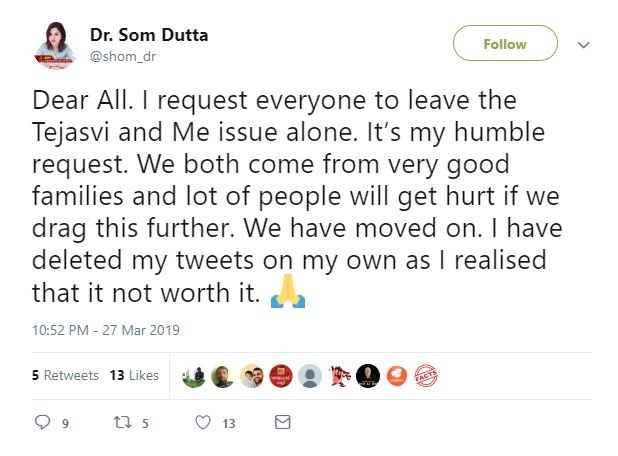
Task: Open the second liker avatar in the row
Action: click(x=224, y=375)
